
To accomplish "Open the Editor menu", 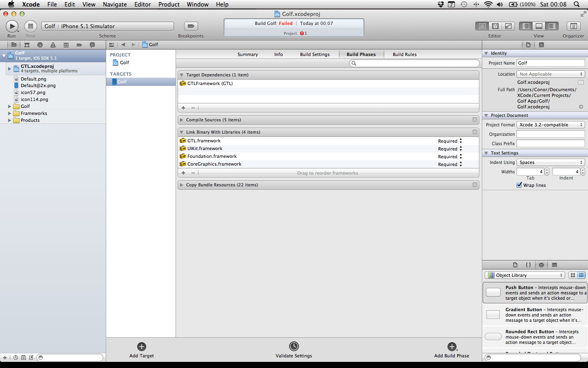I will pos(143,4).
